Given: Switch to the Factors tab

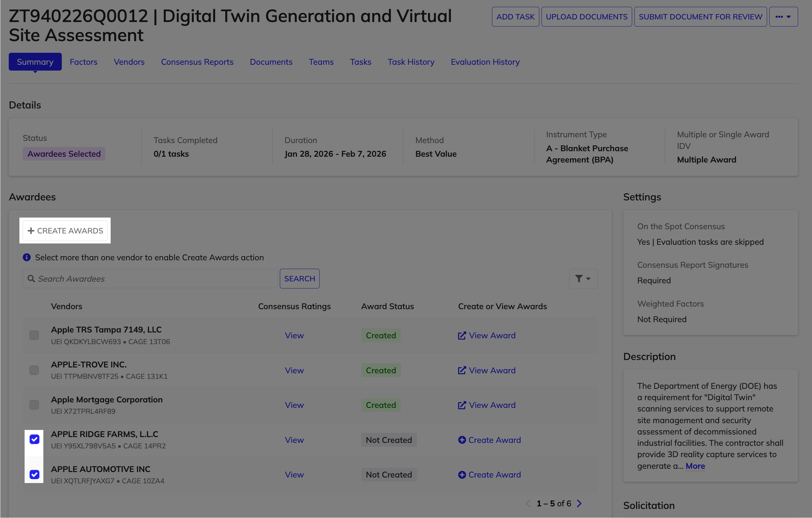Looking at the screenshot, I should coord(83,62).
